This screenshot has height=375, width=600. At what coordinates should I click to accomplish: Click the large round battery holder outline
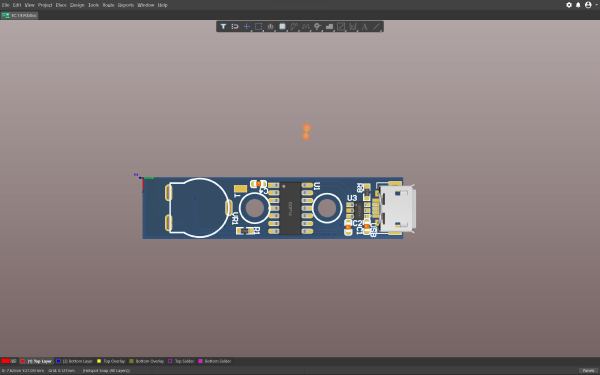tap(199, 208)
